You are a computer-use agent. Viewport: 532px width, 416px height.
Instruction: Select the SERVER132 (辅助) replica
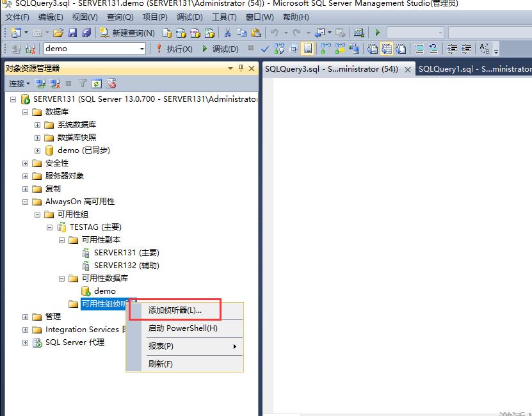tap(127, 266)
